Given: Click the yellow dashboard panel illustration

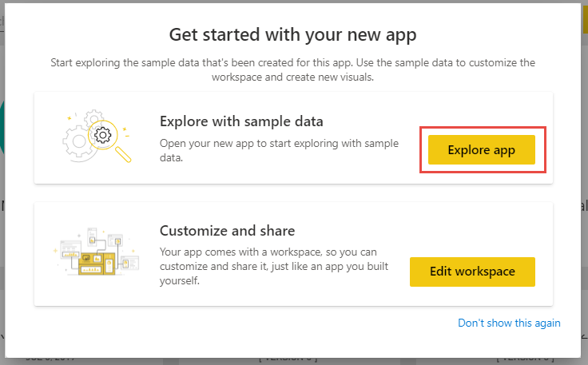Looking at the screenshot, I should click(x=97, y=264).
